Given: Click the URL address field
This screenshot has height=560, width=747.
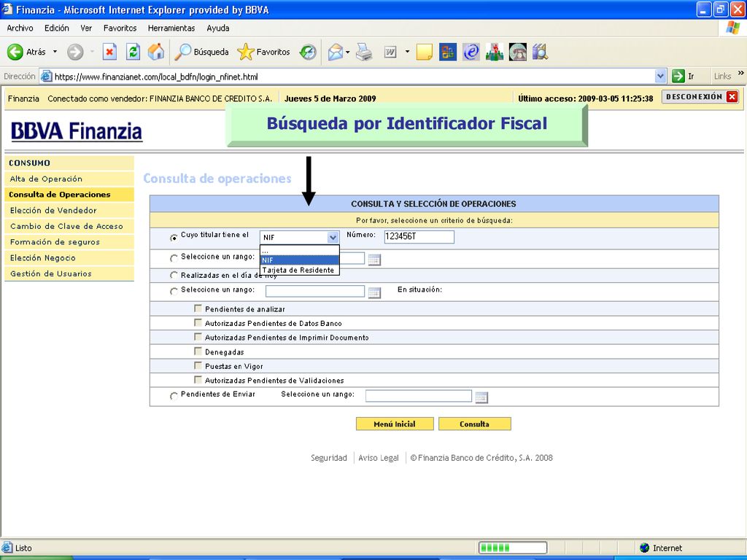Looking at the screenshot, I should [352, 76].
